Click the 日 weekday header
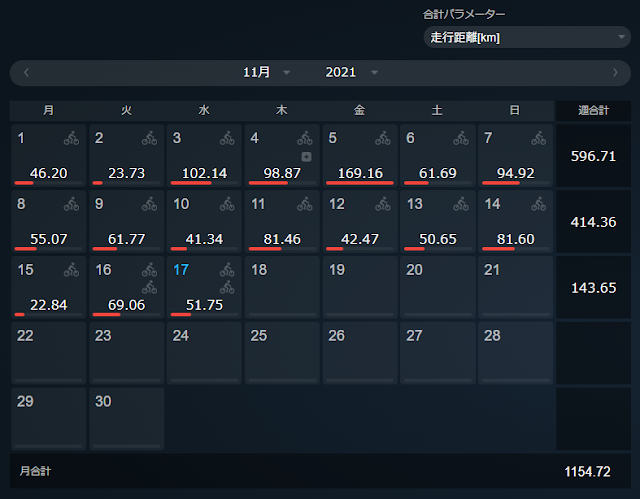The width and height of the screenshot is (640, 499). (515, 110)
